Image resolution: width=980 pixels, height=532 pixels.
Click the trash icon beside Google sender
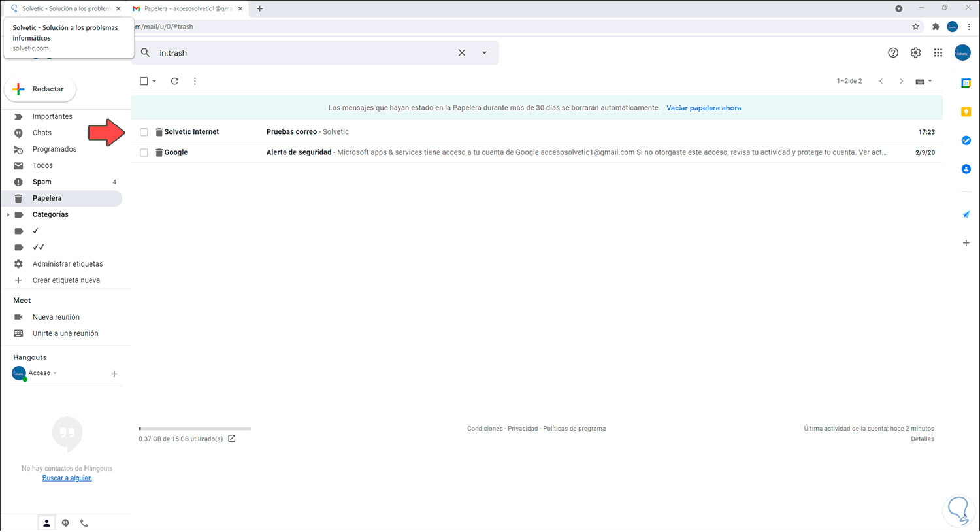tap(159, 152)
